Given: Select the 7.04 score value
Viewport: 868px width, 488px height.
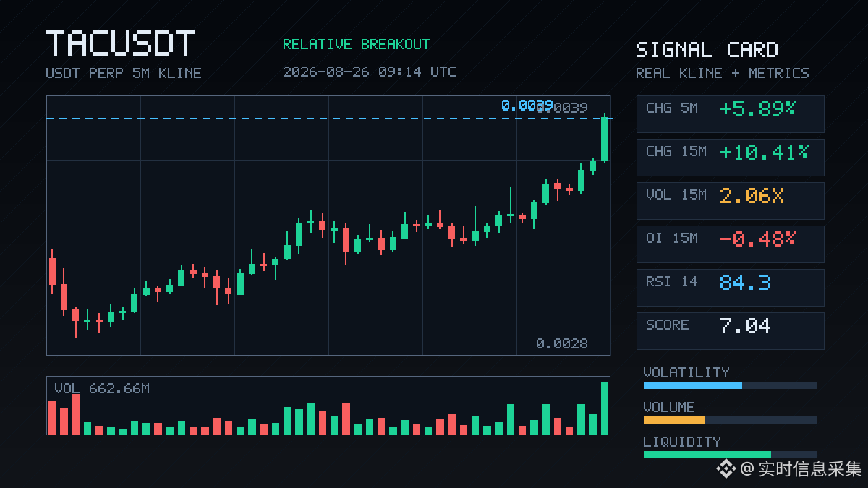Looking at the screenshot, I should pyautogui.click(x=745, y=325).
